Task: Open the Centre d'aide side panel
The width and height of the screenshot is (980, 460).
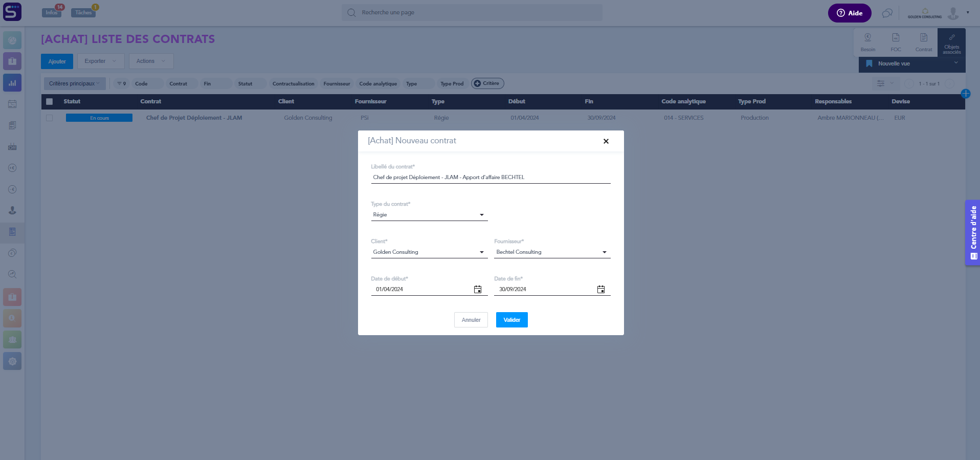Action: point(972,233)
